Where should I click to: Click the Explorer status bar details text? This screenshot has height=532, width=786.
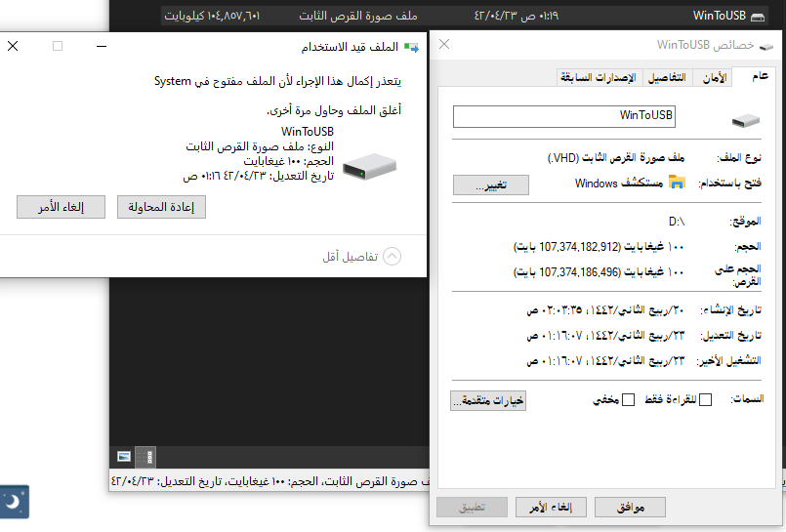(269, 481)
